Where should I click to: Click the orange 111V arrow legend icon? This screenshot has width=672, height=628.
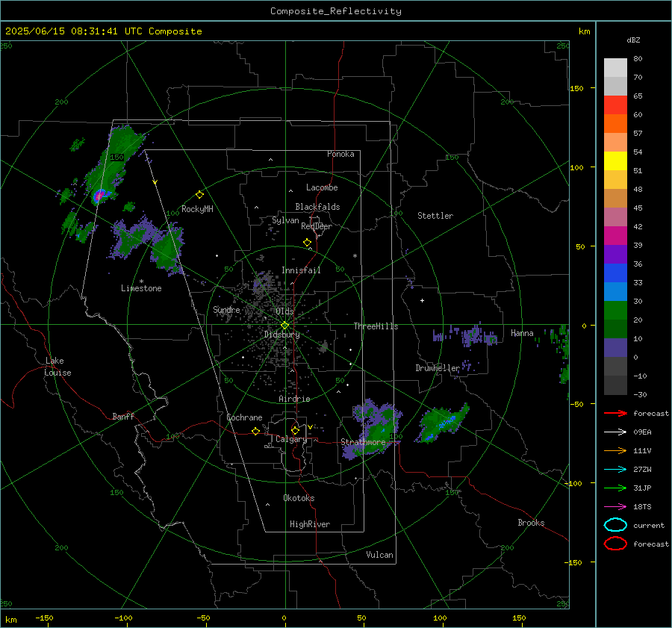(615, 450)
